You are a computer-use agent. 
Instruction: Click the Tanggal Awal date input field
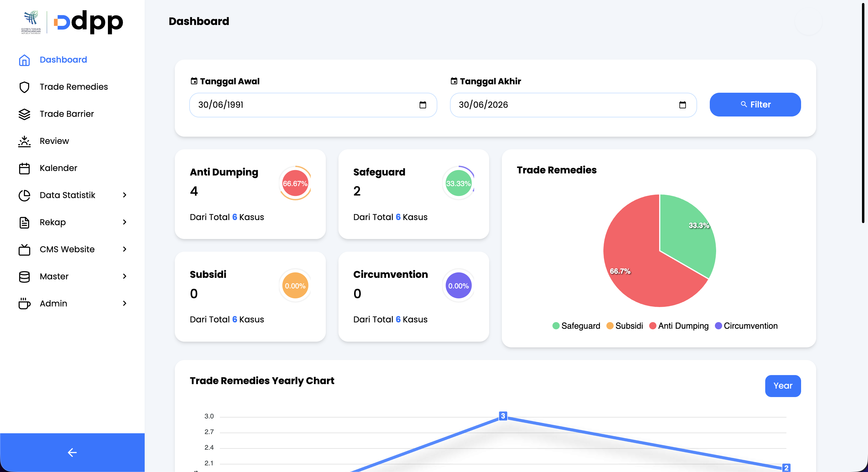pyautogui.click(x=313, y=105)
